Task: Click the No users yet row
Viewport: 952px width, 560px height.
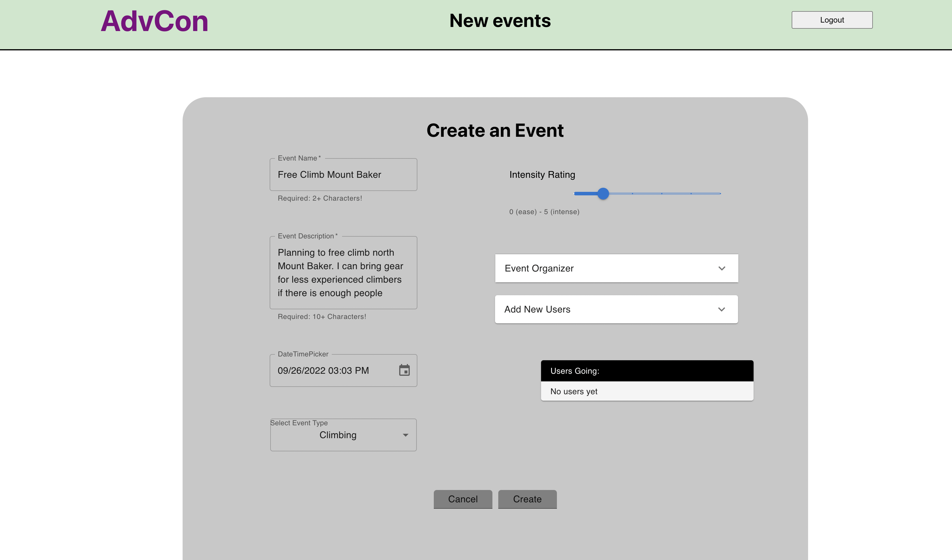Action: coord(647,391)
